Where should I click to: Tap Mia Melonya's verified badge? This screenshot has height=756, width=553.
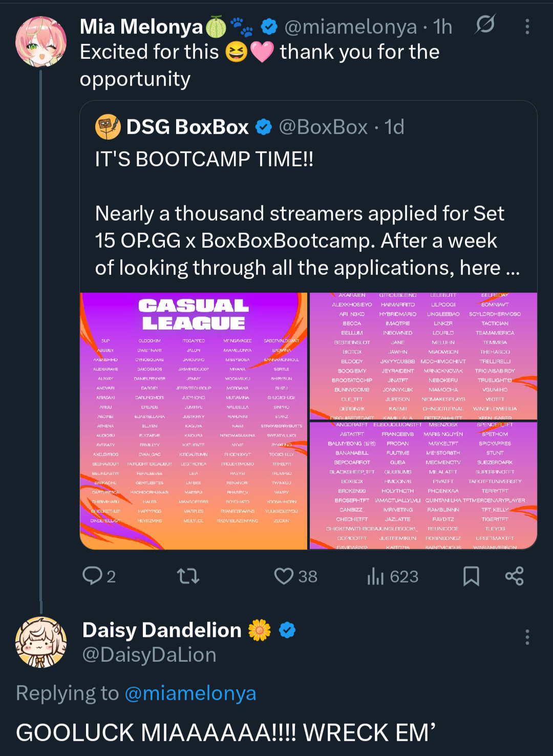(269, 27)
